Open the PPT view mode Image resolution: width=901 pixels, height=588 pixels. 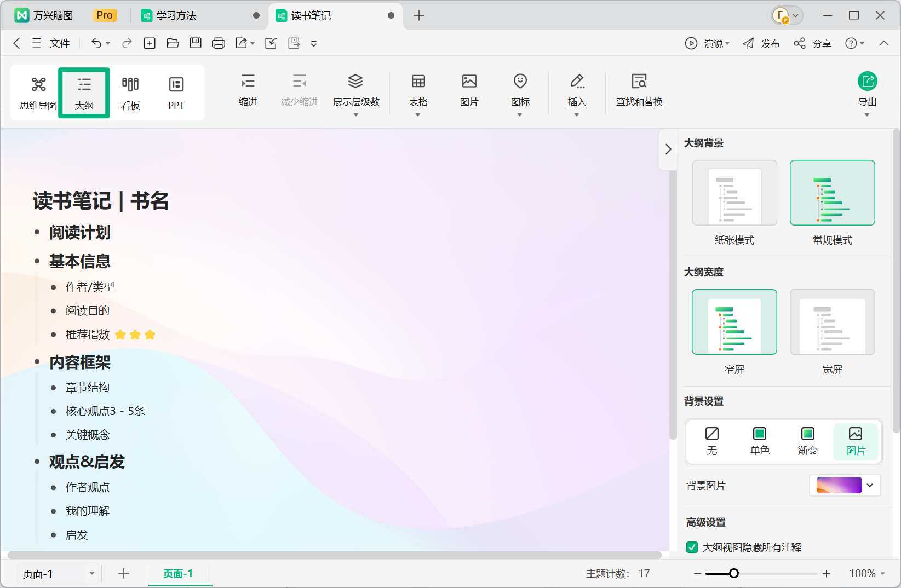pos(176,93)
